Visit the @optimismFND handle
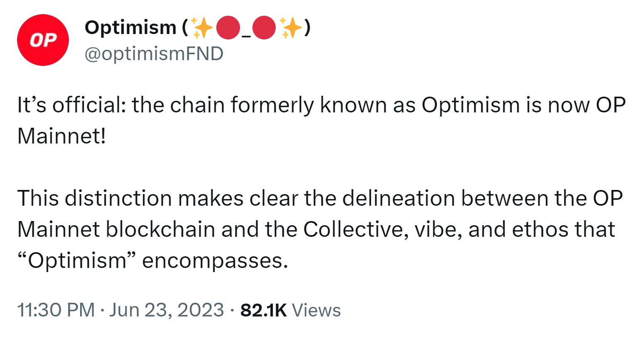 coord(154,54)
